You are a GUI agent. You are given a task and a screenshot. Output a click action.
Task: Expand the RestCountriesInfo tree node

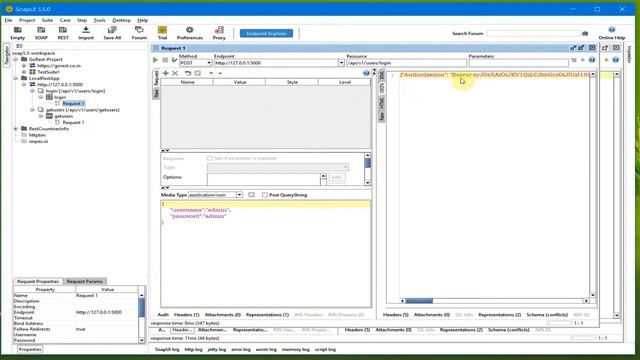pyautogui.click(x=16, y=129)
